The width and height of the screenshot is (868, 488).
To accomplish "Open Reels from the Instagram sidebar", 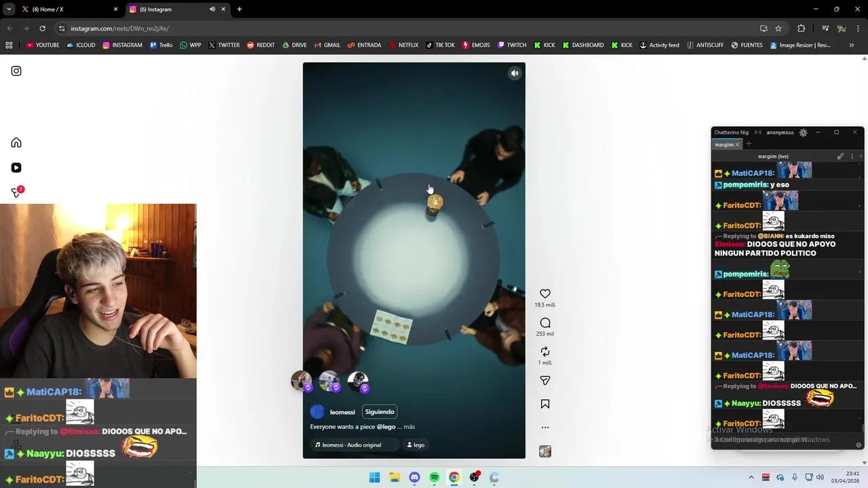I will point(16,167).
